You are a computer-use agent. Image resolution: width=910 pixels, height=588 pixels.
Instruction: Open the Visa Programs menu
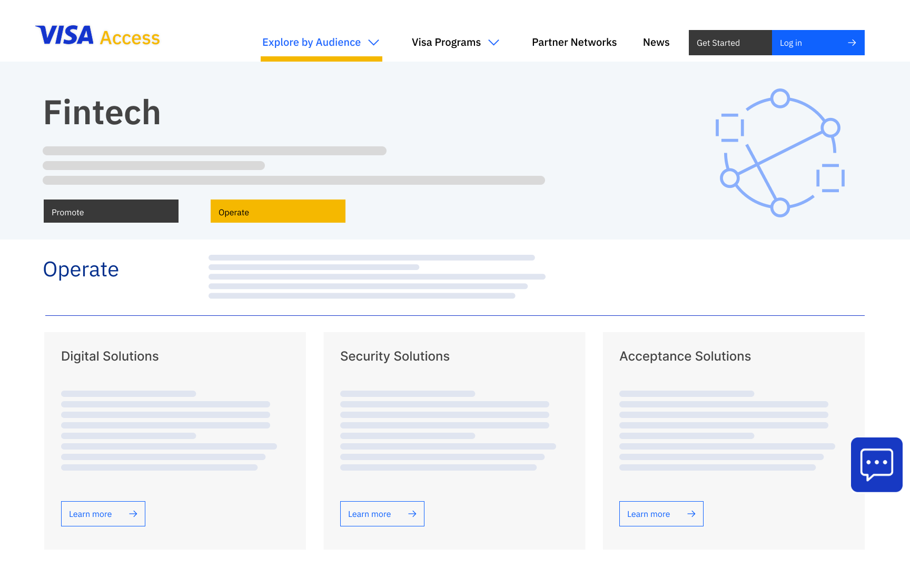click(x=456, y=42)
